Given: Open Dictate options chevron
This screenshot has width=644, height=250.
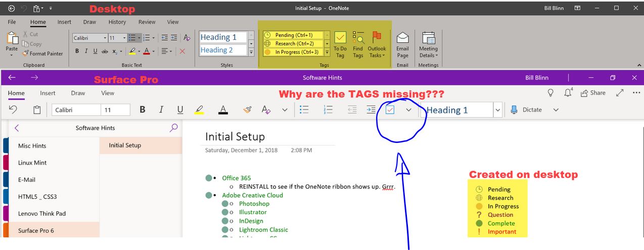Looking at the screenshot, I should pyautogui.click(x=556, y=110).
